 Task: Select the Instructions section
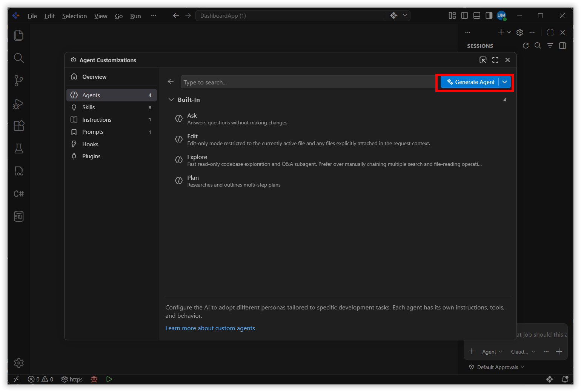click(112, 120)
